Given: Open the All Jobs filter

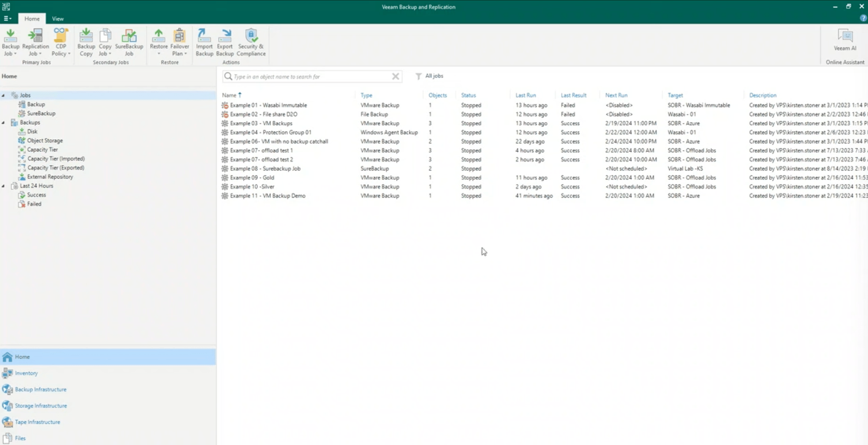Looking at the screenshot, I should click(434, 76).
